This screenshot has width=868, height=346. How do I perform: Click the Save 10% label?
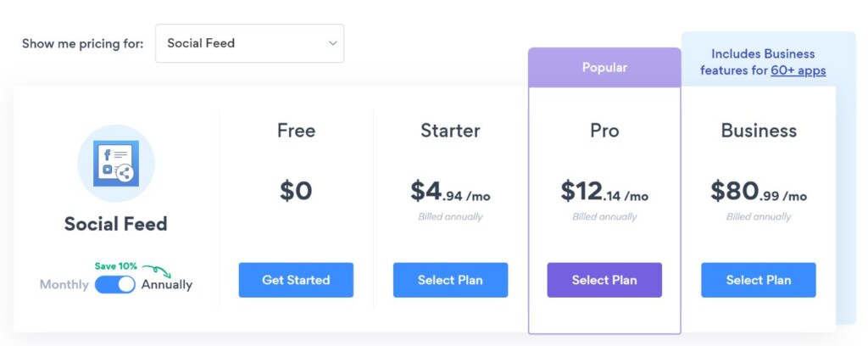coord(115,266)
